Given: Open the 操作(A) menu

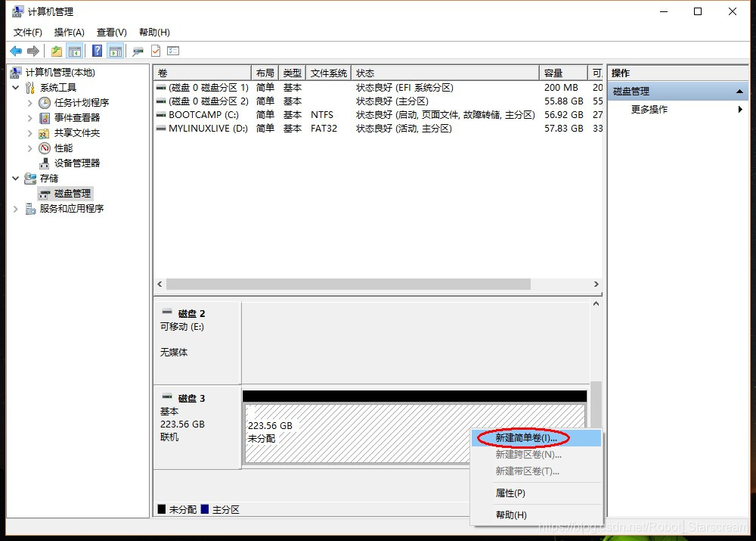Looking at the screenshot, I should pyautogui.click(x=69, y=33).
